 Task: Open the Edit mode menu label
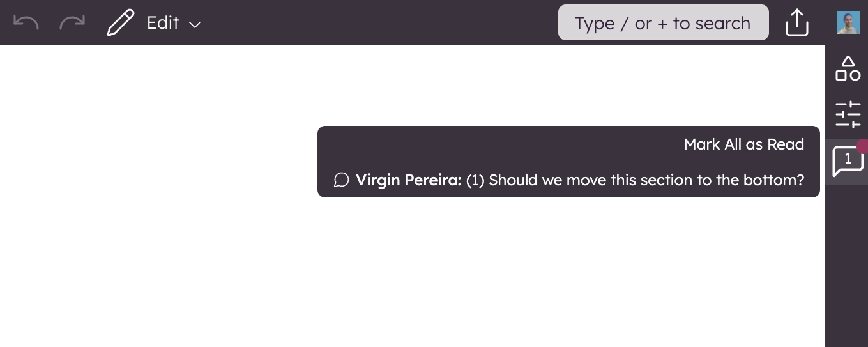[163, 23]
